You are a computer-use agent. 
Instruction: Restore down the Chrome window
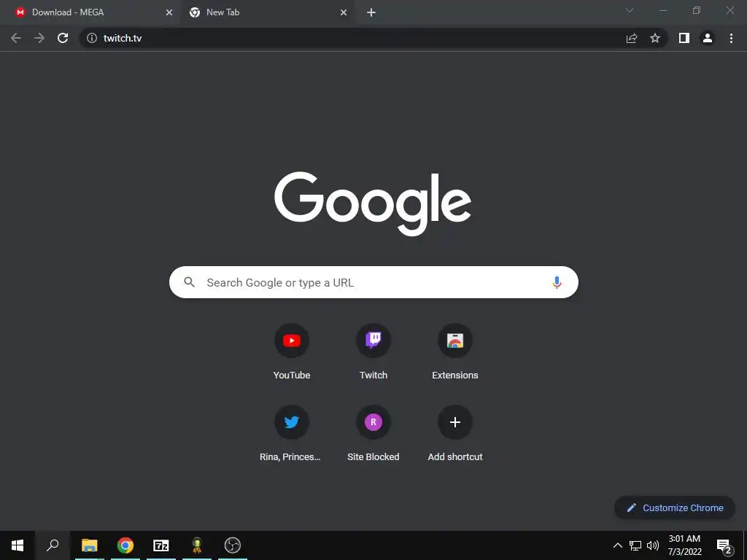[697, 10]
